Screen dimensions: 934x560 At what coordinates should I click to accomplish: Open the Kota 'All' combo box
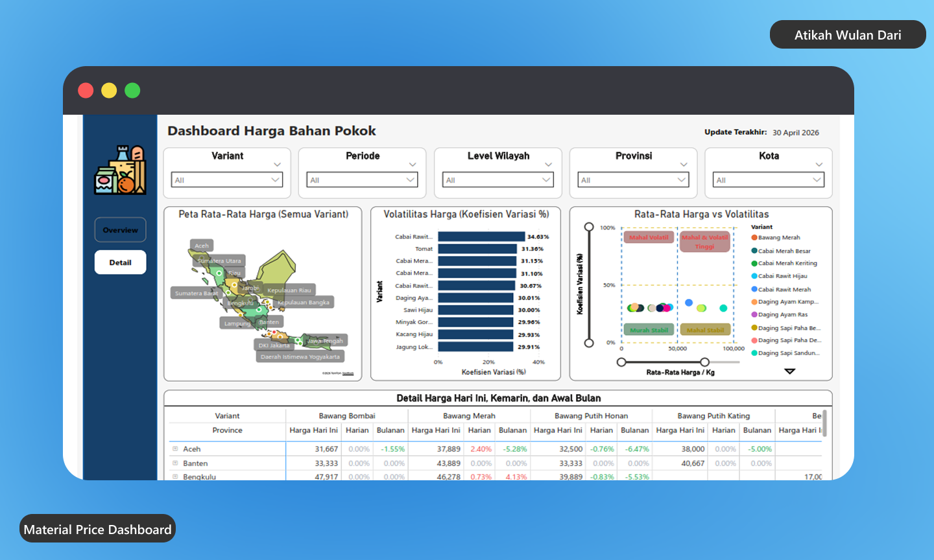click(x=769, y=180)
